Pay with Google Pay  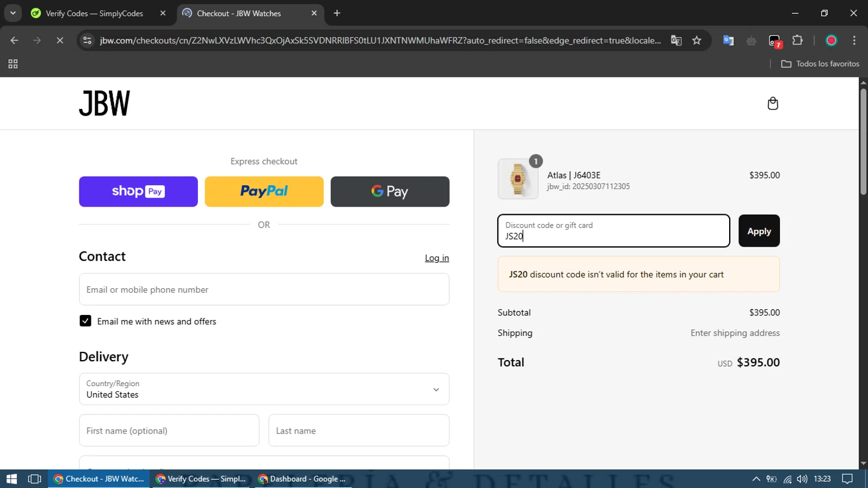390,192
